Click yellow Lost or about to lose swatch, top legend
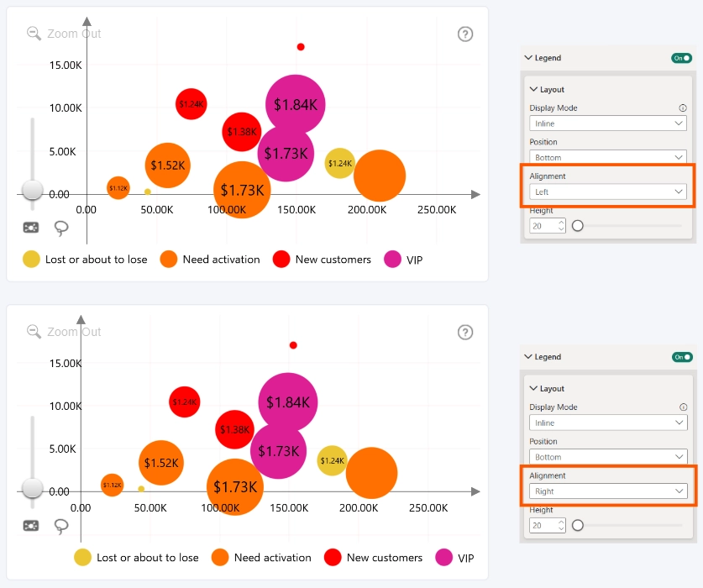 click(x=31, y=260)
